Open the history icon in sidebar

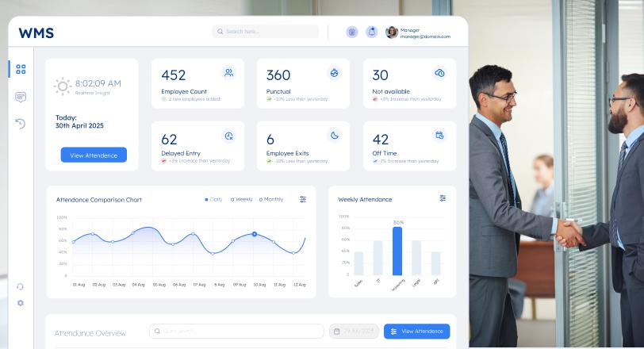coord(20,123)
